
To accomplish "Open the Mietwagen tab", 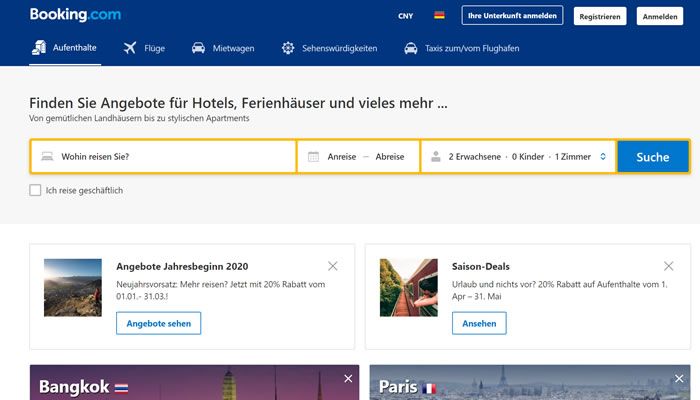I will click(232, 48).
